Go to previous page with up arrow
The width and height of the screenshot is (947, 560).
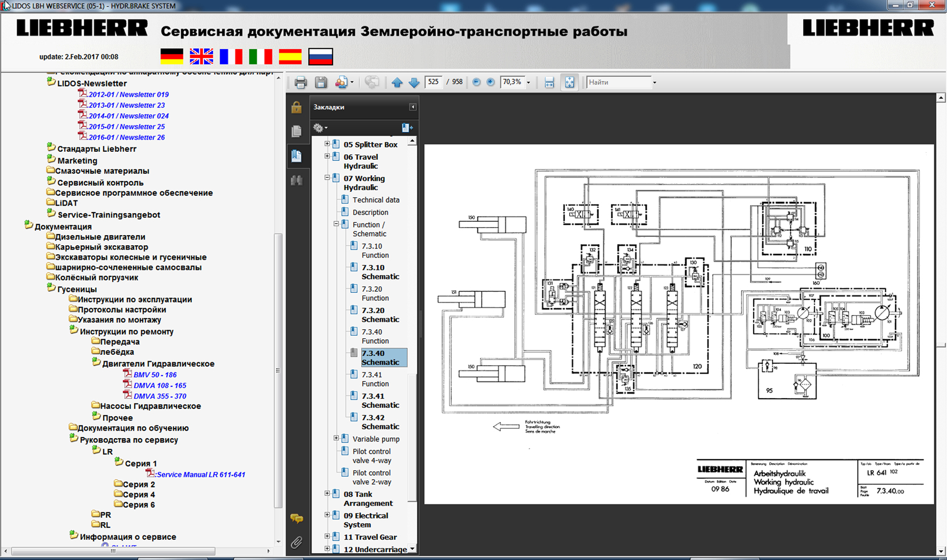[x=397, y=82]
